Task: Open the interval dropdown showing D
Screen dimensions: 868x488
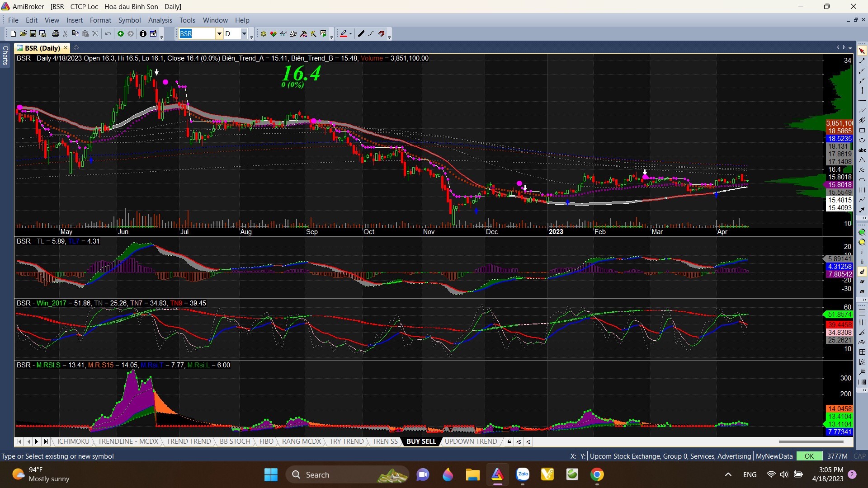Action: point(244,34)
